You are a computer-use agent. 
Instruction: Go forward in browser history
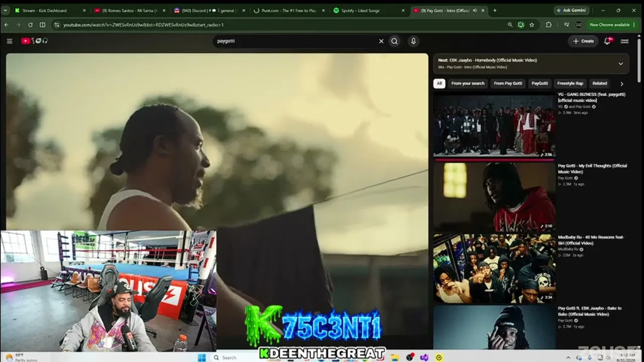click(x=18, y=25)
